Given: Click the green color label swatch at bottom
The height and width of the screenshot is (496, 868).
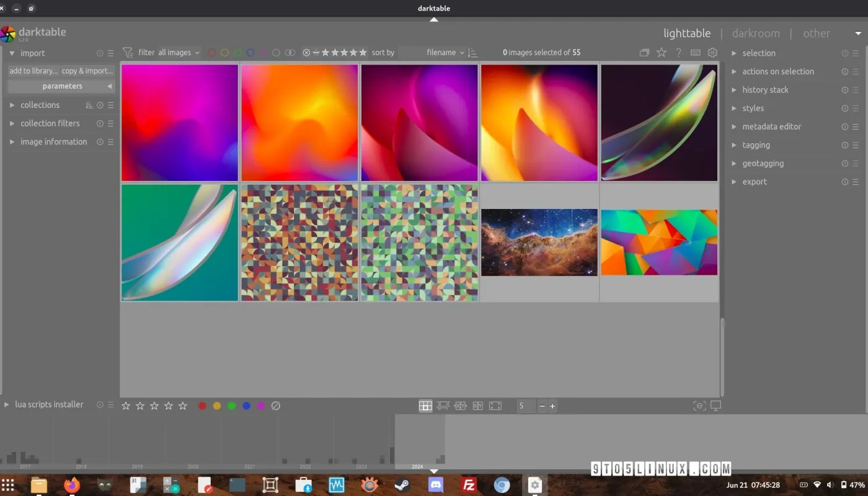Looking at the screenshot, I should point(232,405).
